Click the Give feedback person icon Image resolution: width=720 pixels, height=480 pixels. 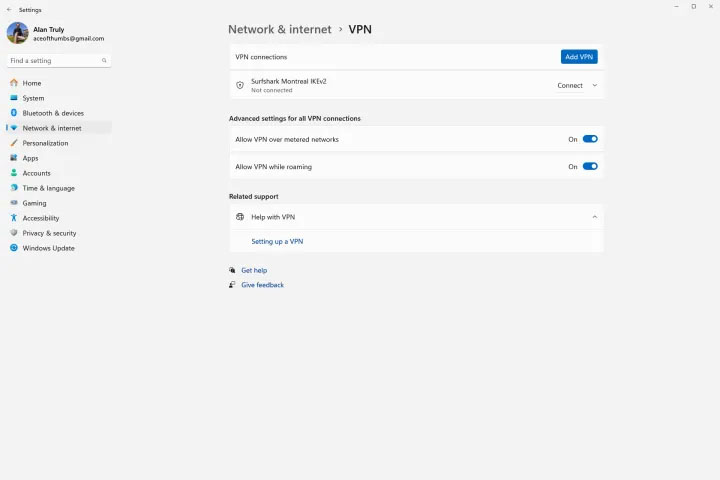(232, 285)
